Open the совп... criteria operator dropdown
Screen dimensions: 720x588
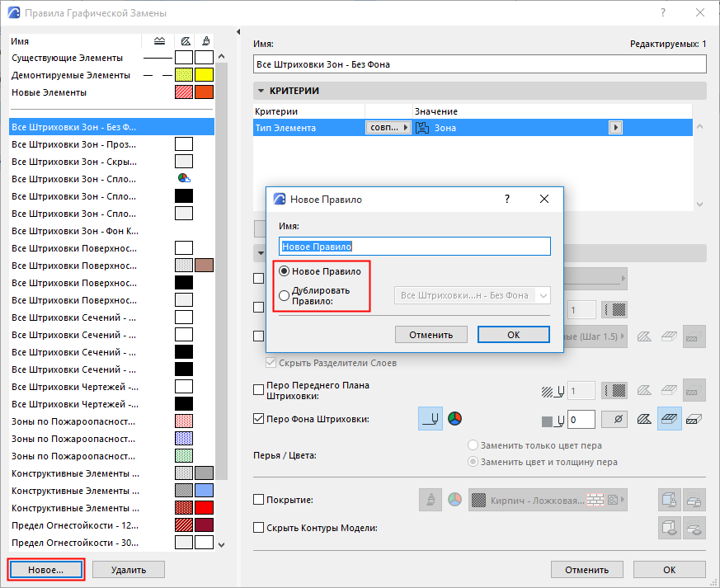point(388,128)
